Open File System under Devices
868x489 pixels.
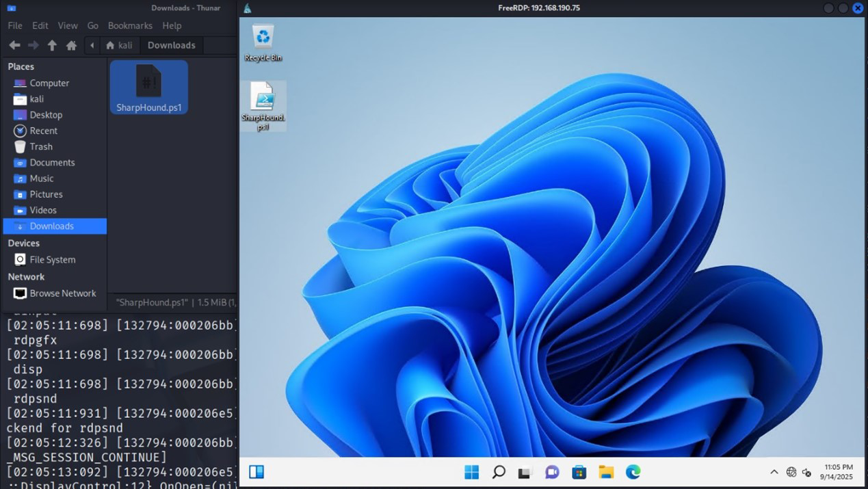tap(52, 260)
